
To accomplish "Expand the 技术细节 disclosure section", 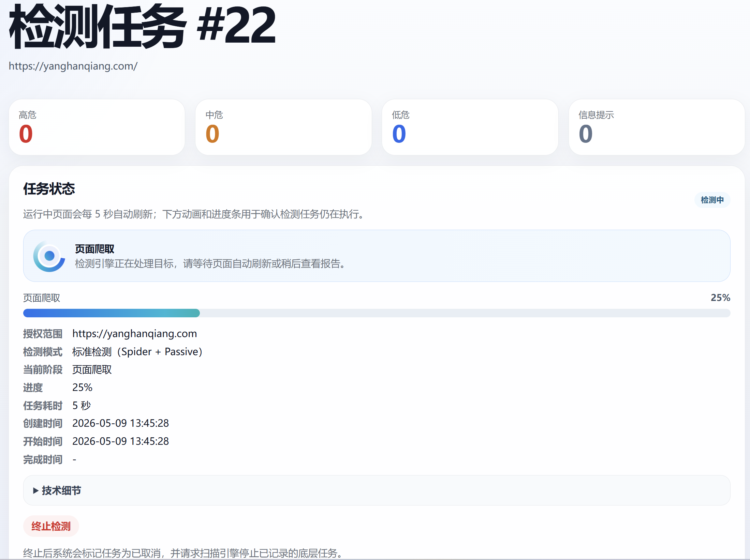I will click(377, 490).
